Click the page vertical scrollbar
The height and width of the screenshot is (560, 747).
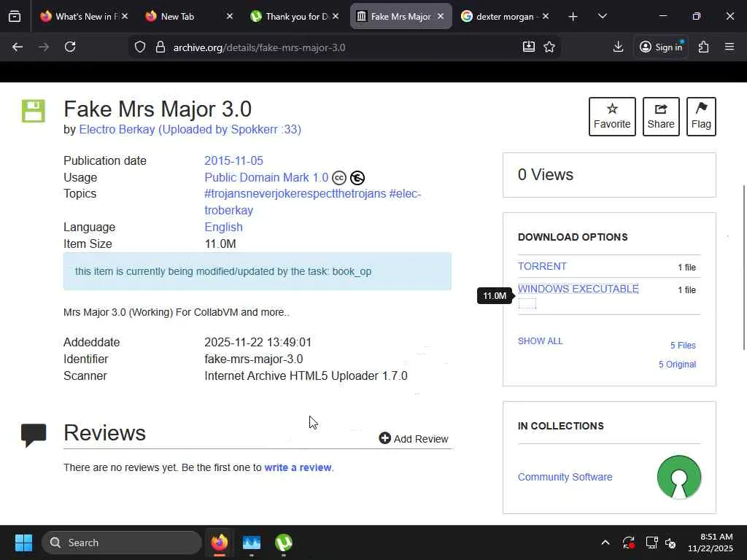(x=743, y=267)
